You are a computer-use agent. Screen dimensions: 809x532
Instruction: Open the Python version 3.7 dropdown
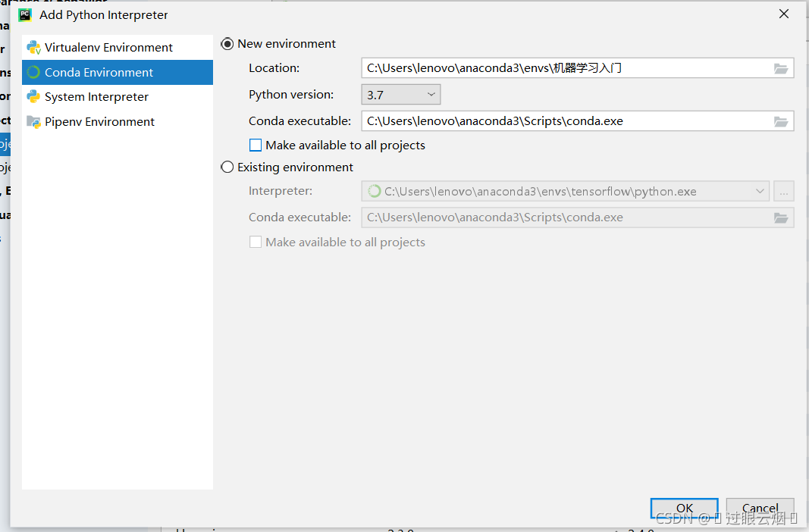pyautogui.click(x=401, y=95)
